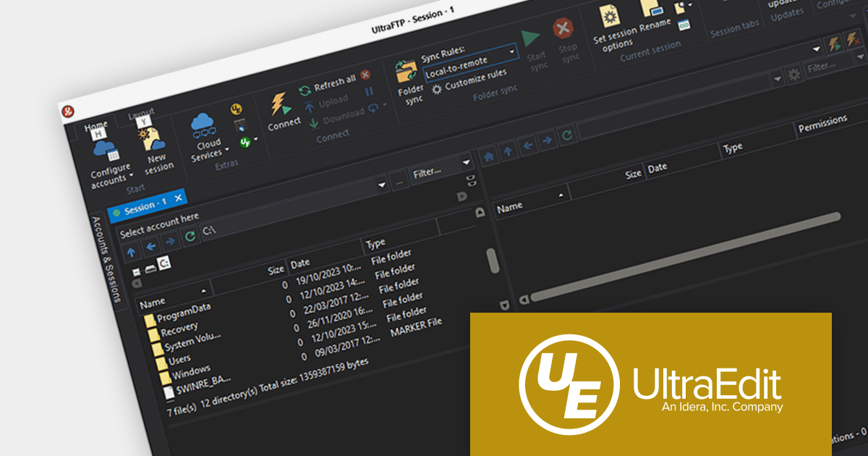
Task: Click the Type column header in local pane
Action: click(x=401, y=239)
